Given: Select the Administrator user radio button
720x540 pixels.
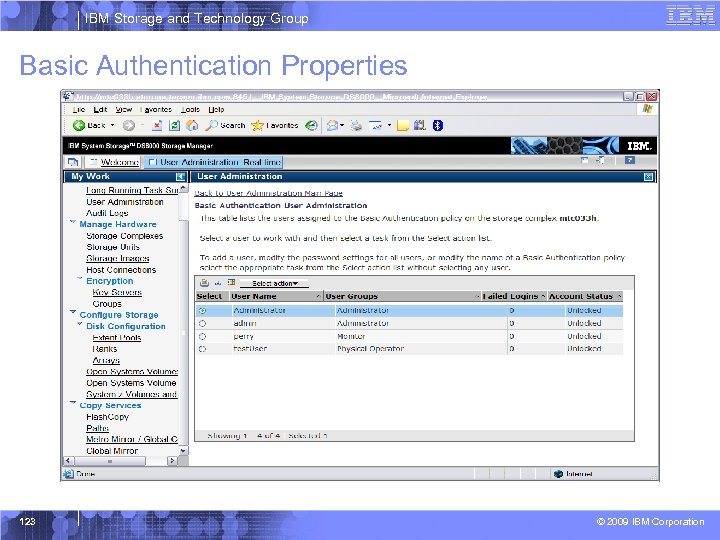Looking at the screenshot, I should [202, 311].
